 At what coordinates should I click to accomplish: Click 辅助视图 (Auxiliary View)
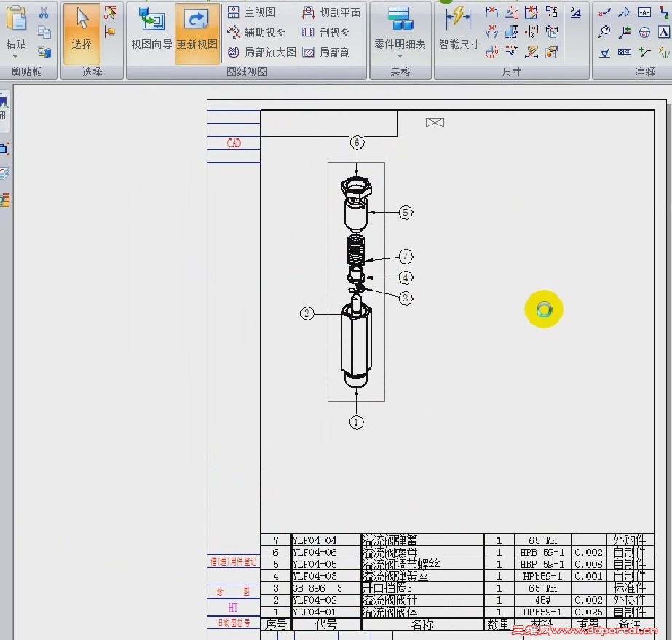point(256,32)
